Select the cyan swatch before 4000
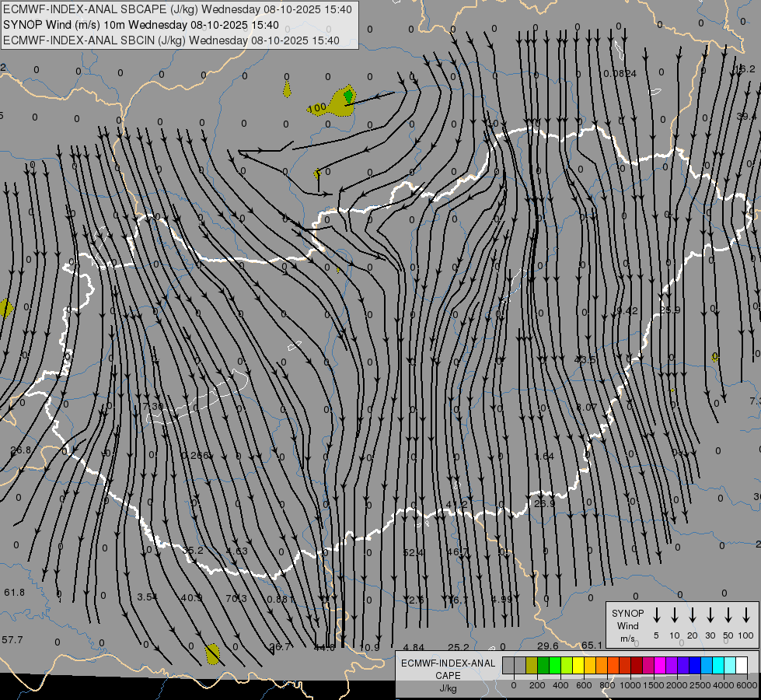Screen dimensions: 761x700 718,665
